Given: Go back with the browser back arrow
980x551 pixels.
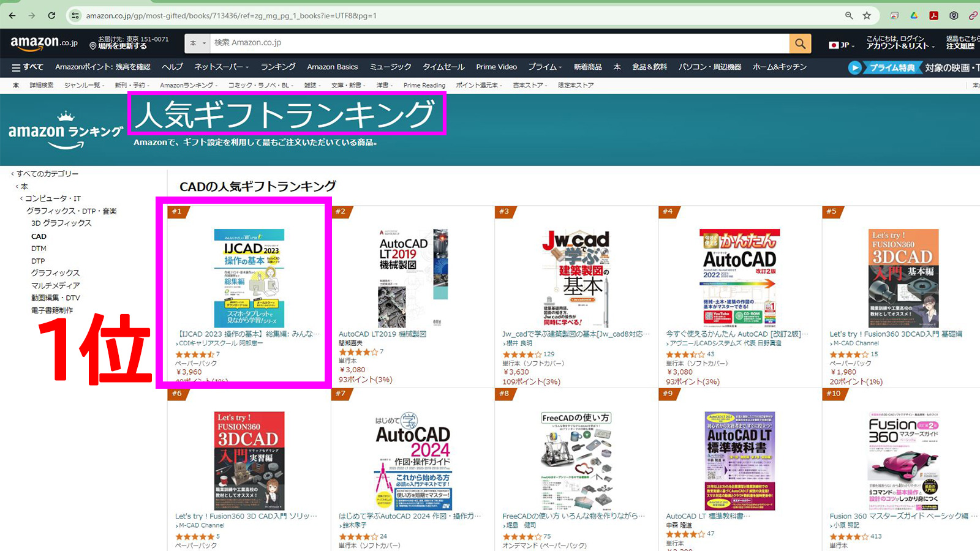Looking at the screenshot, I should point(12,15).
